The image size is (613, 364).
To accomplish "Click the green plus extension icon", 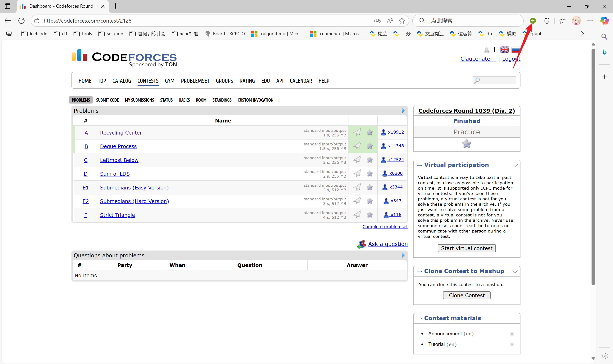I will coord(533,21).
